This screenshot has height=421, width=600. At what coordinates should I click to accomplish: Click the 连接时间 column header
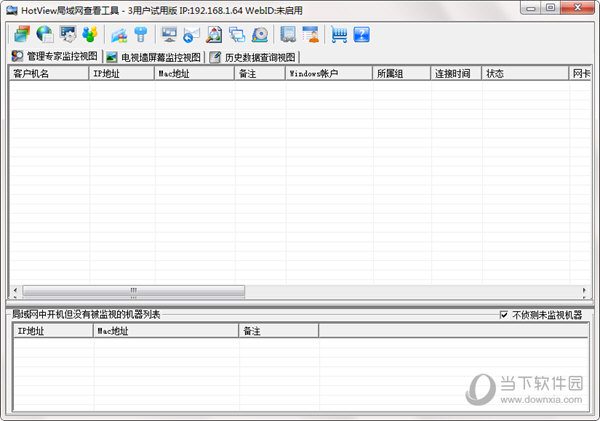click(x=456, y=73)
